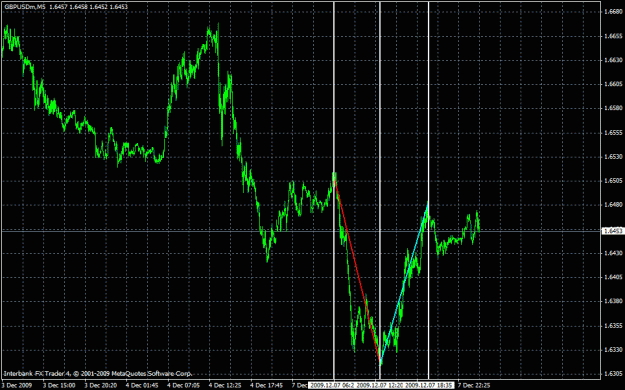Click the GBPUSDm,M5 chart title text

[x=24, y=7]
